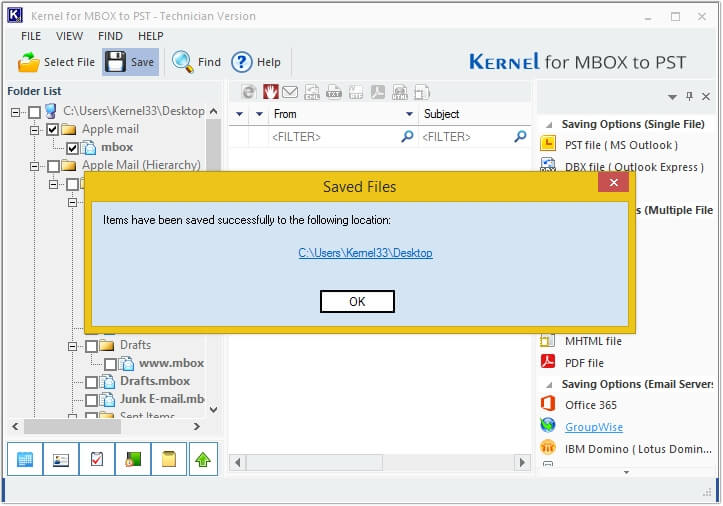723x506 pixels.
Task: Choose IBM Domino saving option
Action: (x=638, y=449)
